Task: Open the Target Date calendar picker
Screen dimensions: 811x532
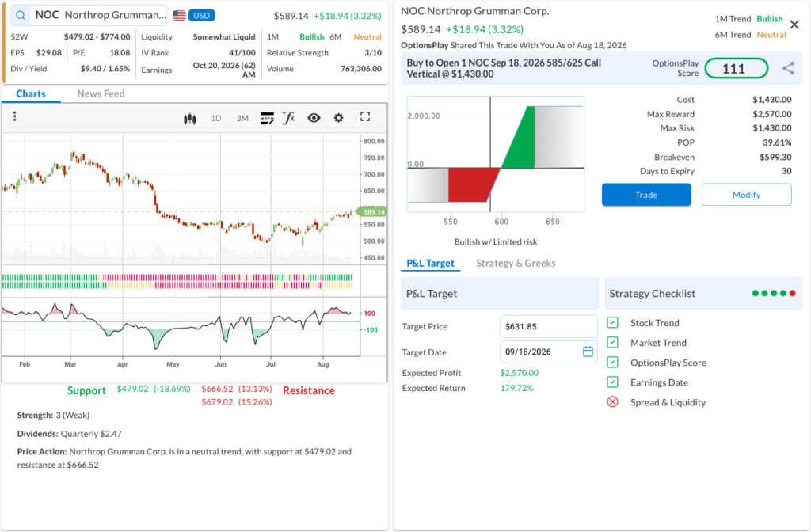Action: point(588,351)
